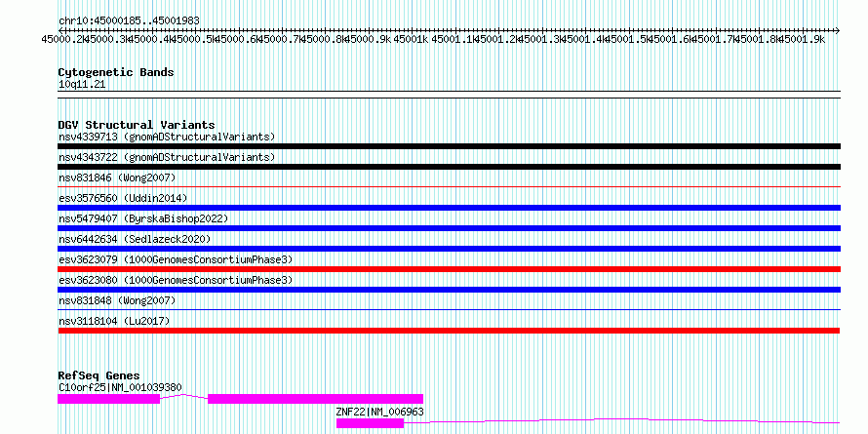The width and height of the screenshot is (868, 434).
Task: Select the ZNF22|NM_006963 gene label
Action: [x=379, y=412]
